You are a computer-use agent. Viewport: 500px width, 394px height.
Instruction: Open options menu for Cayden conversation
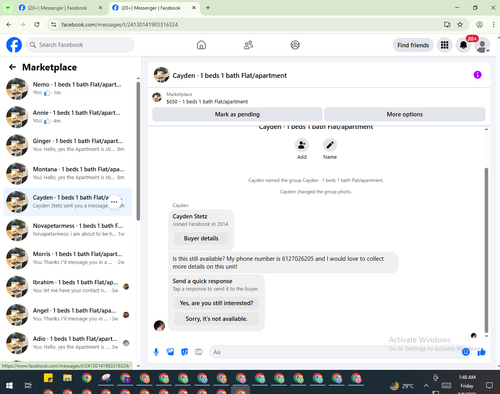114,202
